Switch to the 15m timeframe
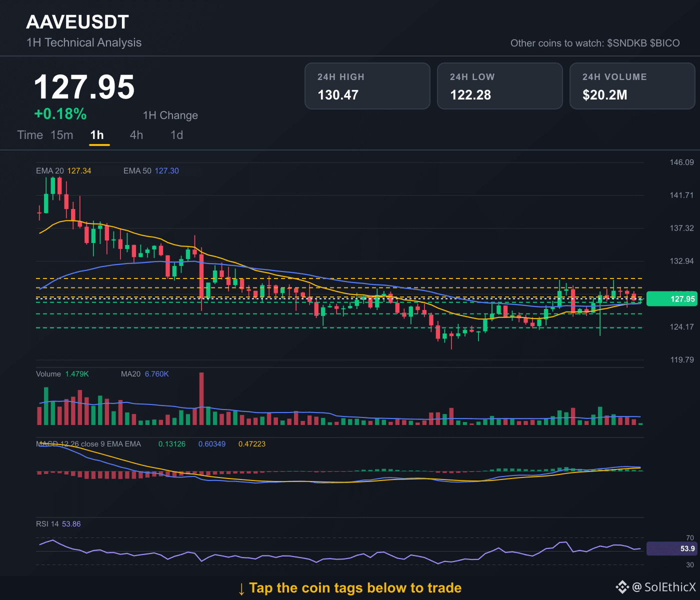Screen dimensions: 700x600 click(x=62, y=135)
